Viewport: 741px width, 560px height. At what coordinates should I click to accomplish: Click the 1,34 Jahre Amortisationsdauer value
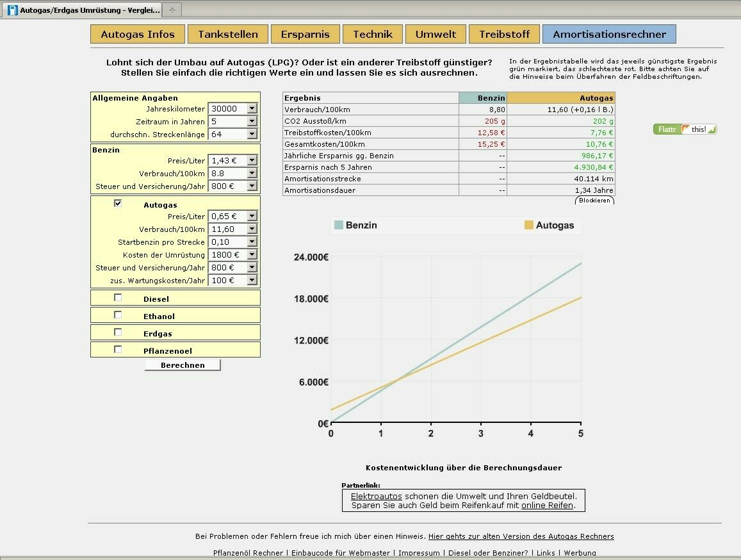coord(594,190)
